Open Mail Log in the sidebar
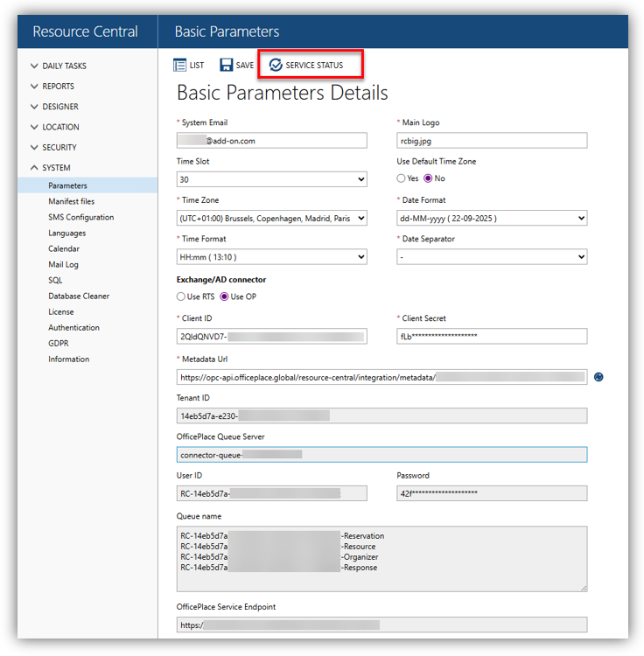Image resolution: width=644 pixels, height=656 pixels. pos(63,264)
